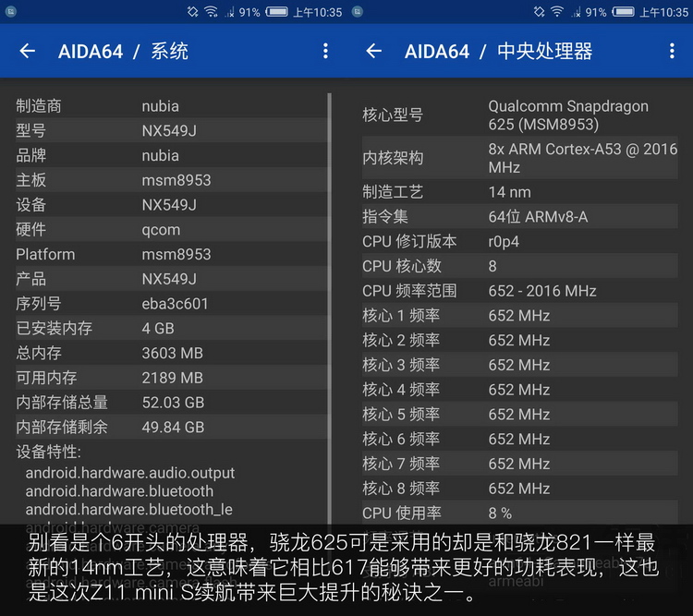The width and height of the screenshot is (693, 616).
Task: Tap the 设备特性 label
Action: coord(49,452)
